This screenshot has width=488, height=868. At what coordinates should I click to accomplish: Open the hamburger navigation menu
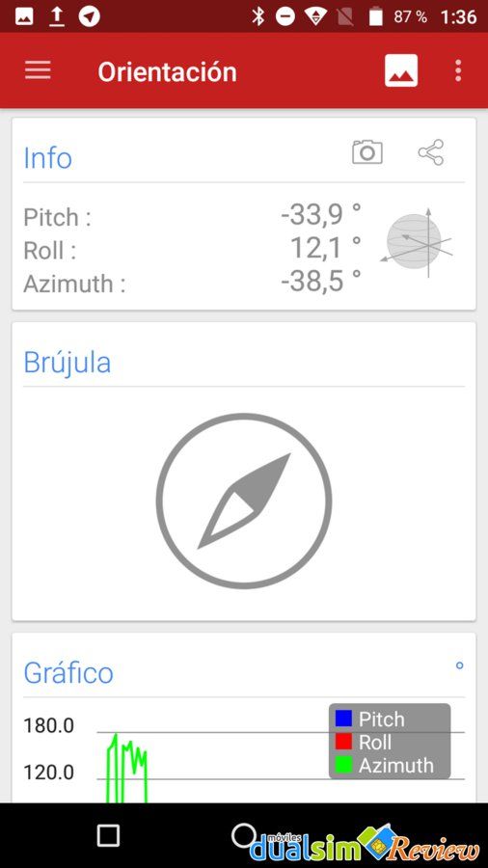(38, 70)
